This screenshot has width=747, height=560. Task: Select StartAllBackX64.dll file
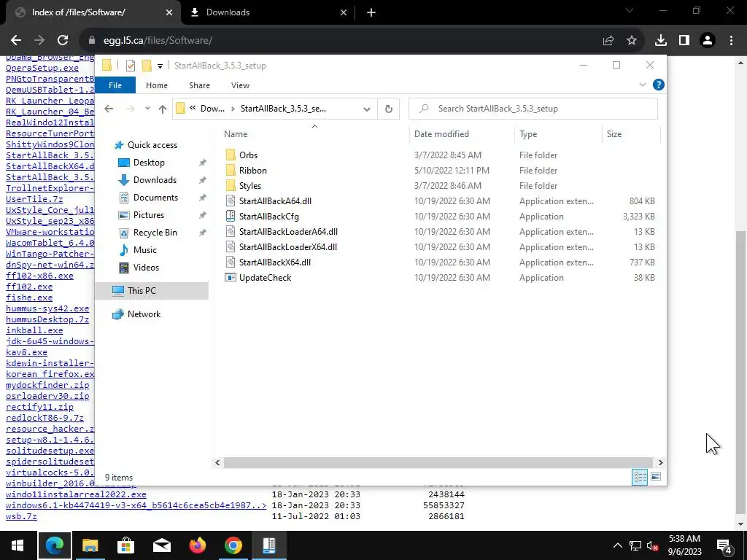point(275,262)
